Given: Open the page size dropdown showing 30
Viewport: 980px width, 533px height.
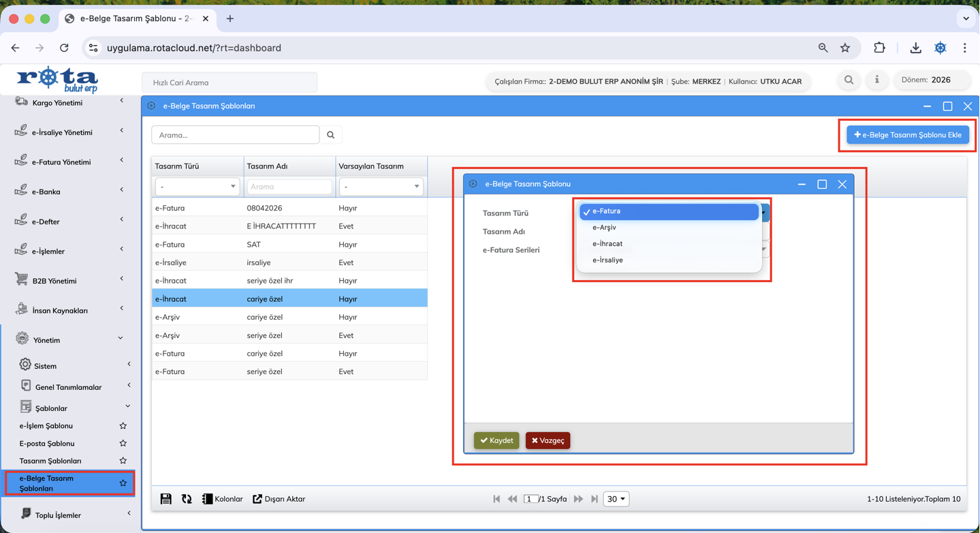Looking at the screenshot, I should coord(616,499).
